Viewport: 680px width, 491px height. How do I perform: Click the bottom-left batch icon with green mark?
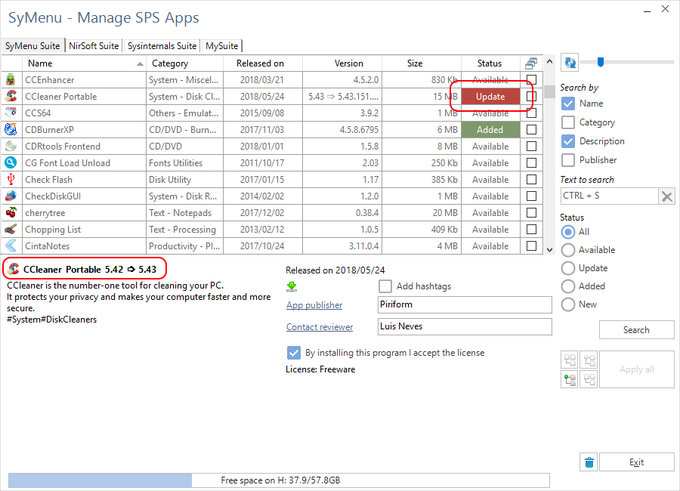(x=569, y=380)
